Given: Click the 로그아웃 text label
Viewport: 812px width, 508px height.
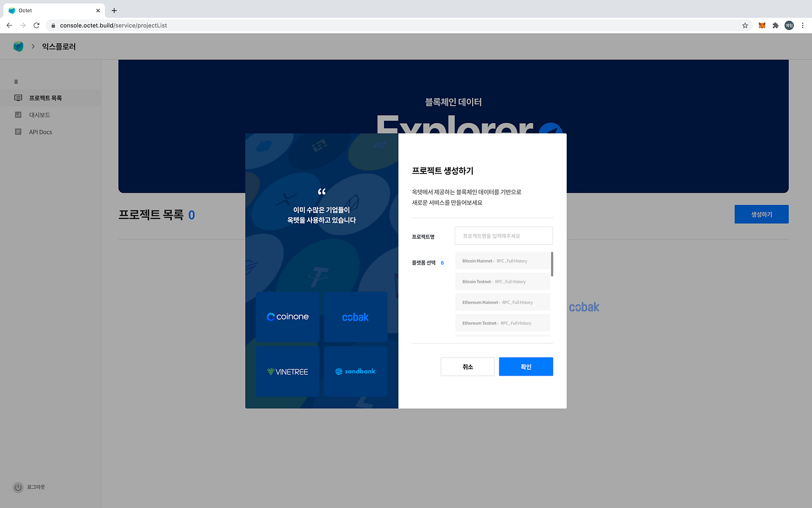Looking at the screenshot, I should [x=36, y=487].
